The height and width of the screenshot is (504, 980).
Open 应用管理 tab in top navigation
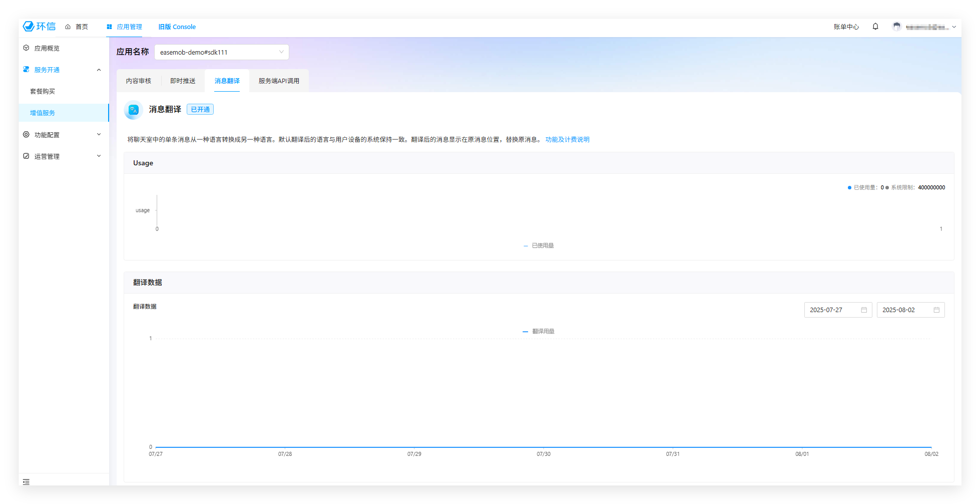click(124, 27)
